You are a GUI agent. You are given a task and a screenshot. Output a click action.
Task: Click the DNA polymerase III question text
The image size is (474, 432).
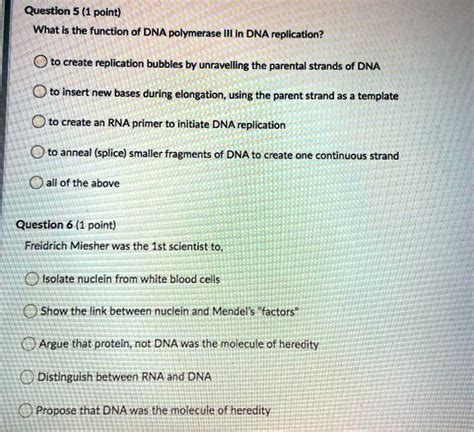click(x=178, y=33)
